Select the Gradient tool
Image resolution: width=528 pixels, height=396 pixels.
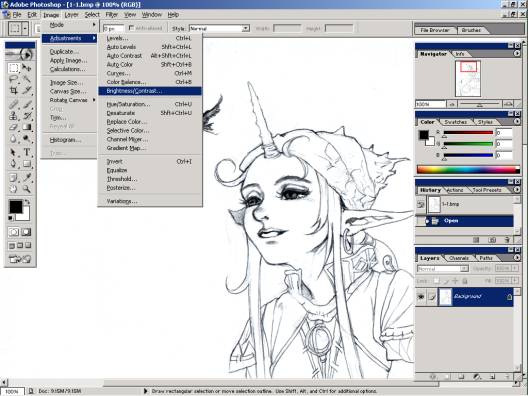27,127
